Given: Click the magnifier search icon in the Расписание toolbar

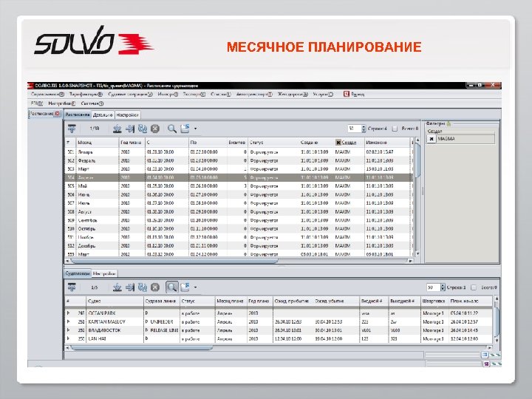Looking at the screenshot, I should pos(172,129).
